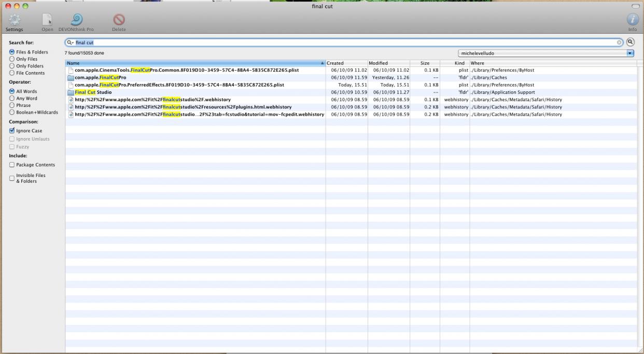Click icon of finalcutstudio%2F.webhistory file
Screen dimensions: 644x354
[71, 100]
